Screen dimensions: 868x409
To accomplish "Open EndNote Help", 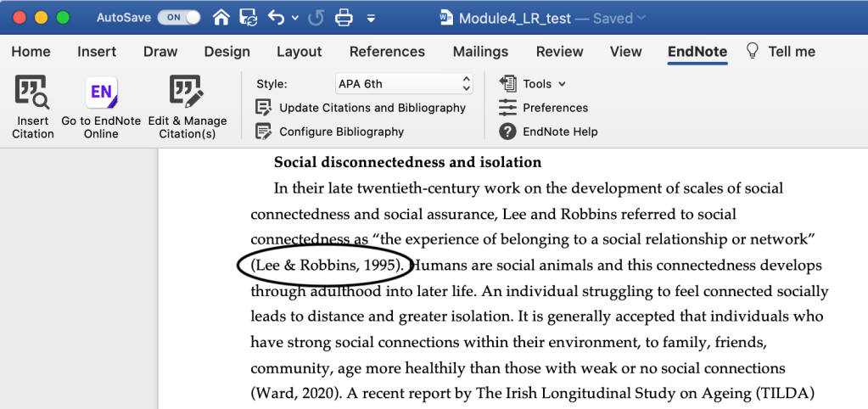I will [559, 132].
